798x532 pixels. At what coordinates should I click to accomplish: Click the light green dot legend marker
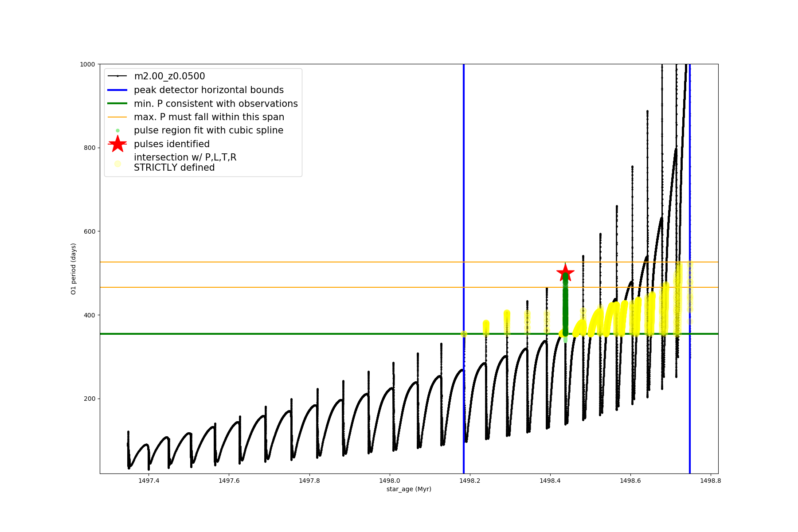pos(117,130)
